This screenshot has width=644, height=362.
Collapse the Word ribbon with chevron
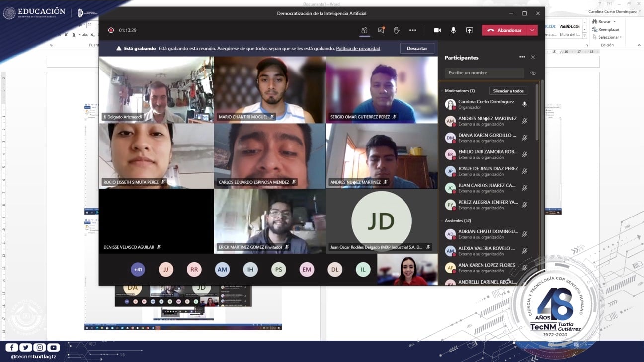click(x=639, y=45)
